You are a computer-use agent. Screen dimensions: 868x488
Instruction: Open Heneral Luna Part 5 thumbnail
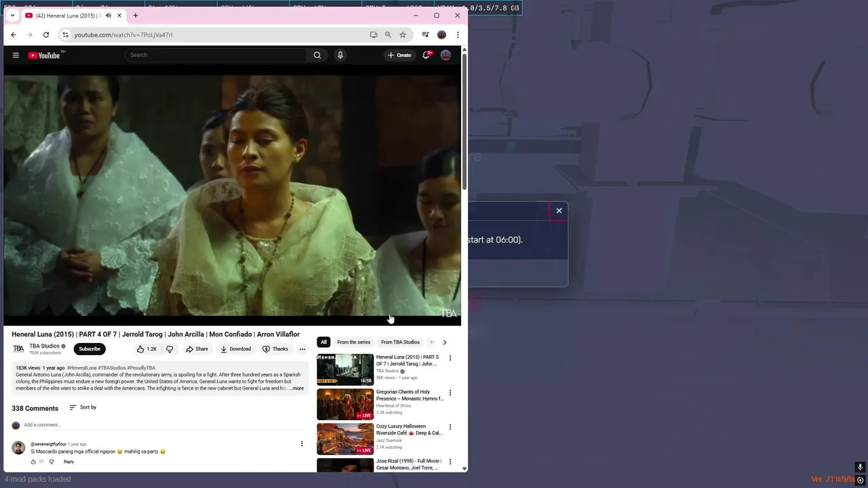(x=345, y=369)
